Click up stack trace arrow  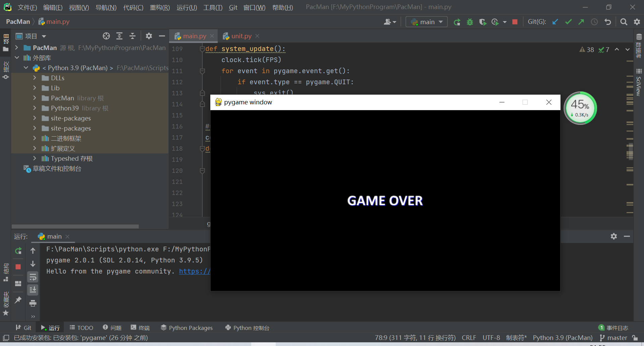pos(33,251)
